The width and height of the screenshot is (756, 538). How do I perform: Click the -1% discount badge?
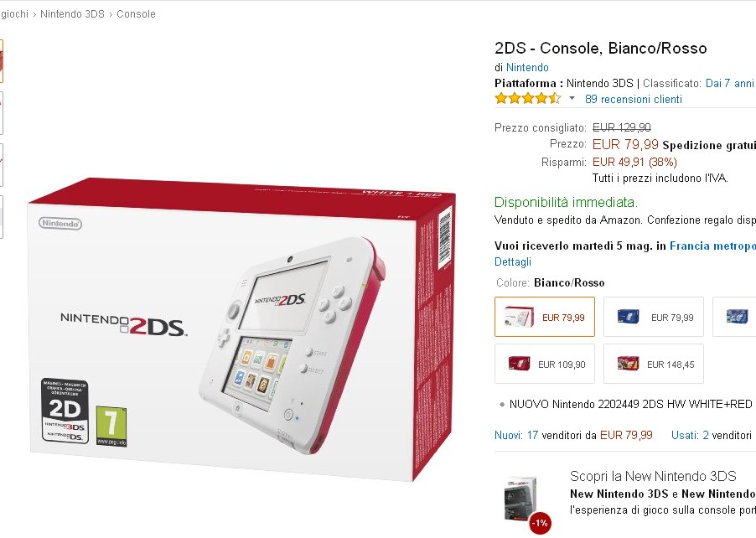[x=540, y=523]
